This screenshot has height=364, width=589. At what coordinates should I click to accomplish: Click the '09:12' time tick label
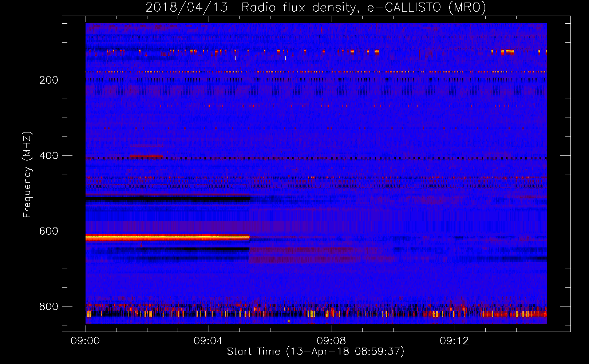454,341
